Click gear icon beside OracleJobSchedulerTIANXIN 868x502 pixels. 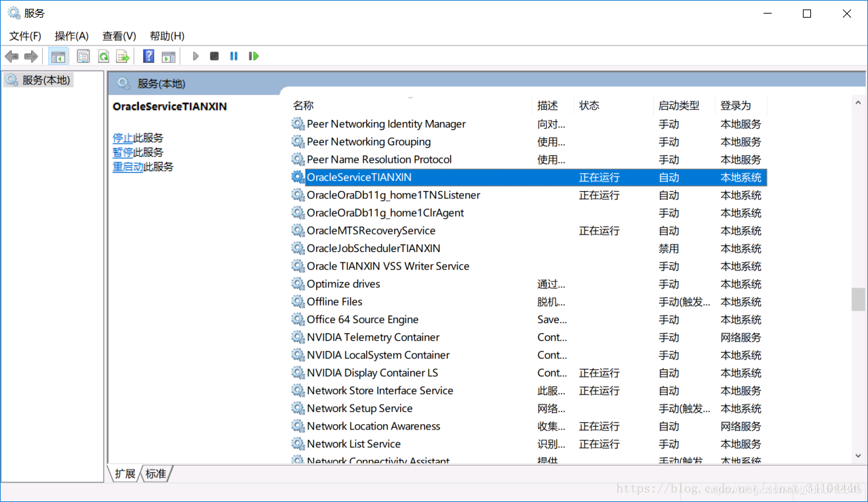[298, 248]
